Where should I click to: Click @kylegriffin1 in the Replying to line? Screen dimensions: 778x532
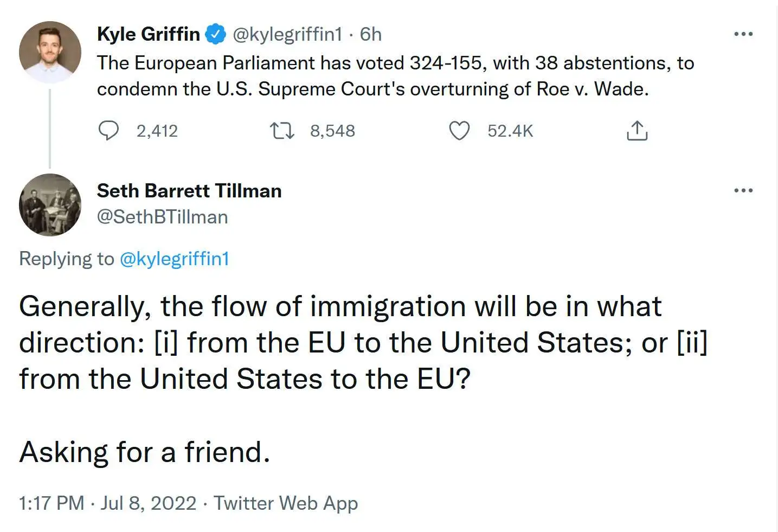(x=174, y=259)
